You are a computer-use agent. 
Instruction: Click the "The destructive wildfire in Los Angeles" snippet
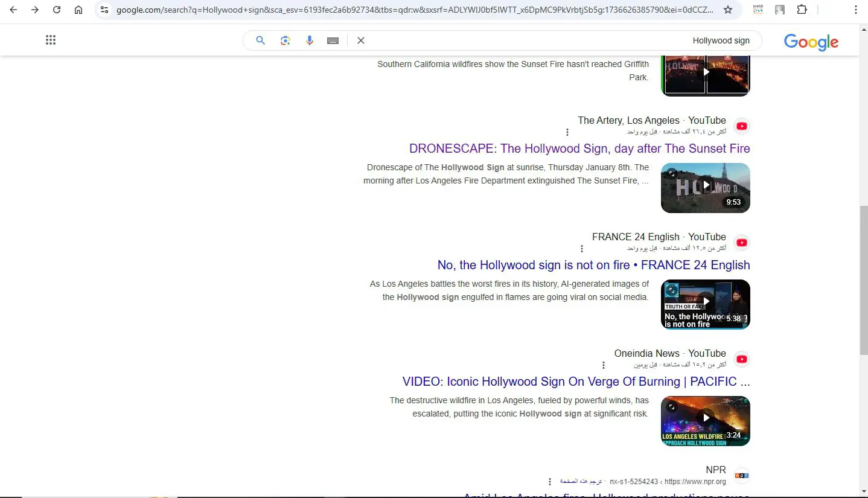pos(519,407)
